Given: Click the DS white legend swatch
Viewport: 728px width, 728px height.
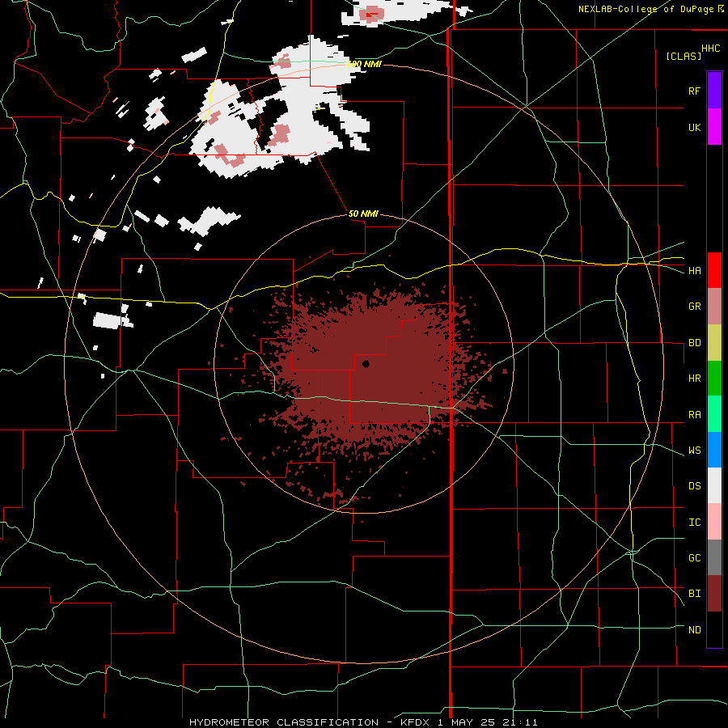Looking at the screenshot, I should point(714,485).
